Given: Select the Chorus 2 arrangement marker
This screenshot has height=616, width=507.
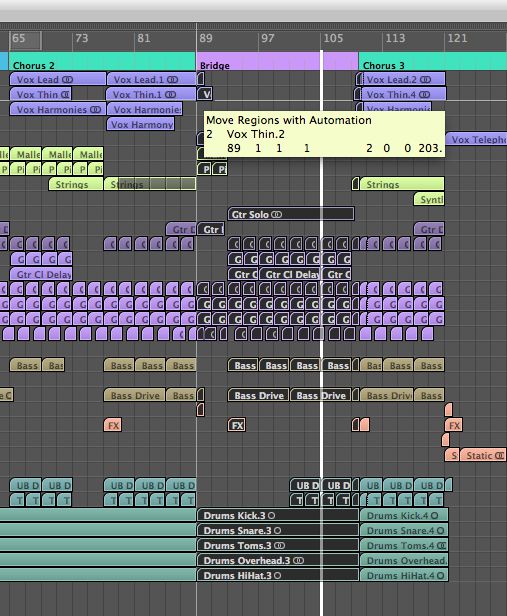Looking at the screenshot, I should tap(102, 62).
